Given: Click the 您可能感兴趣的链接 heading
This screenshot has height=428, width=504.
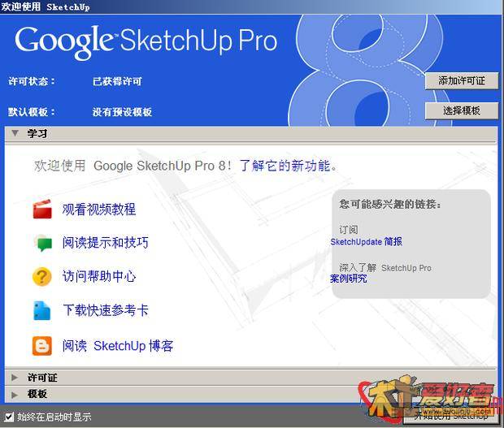Looking at the screenshot, I should tap(390, 204).
